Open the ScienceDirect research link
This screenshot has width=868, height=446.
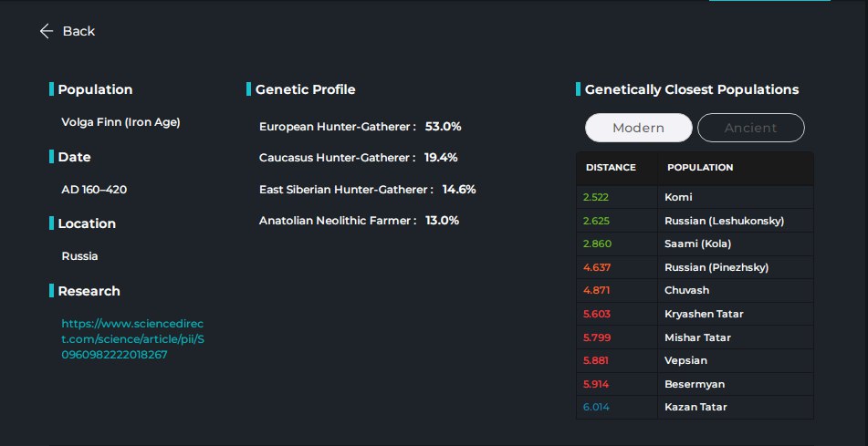[x=133, y=339]
